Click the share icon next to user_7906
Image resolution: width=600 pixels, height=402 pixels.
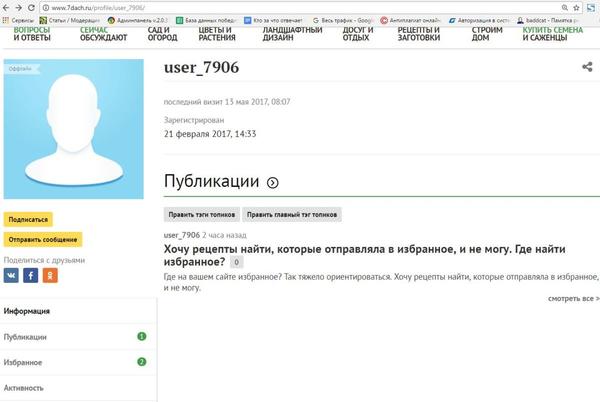[x=587, y=67]
